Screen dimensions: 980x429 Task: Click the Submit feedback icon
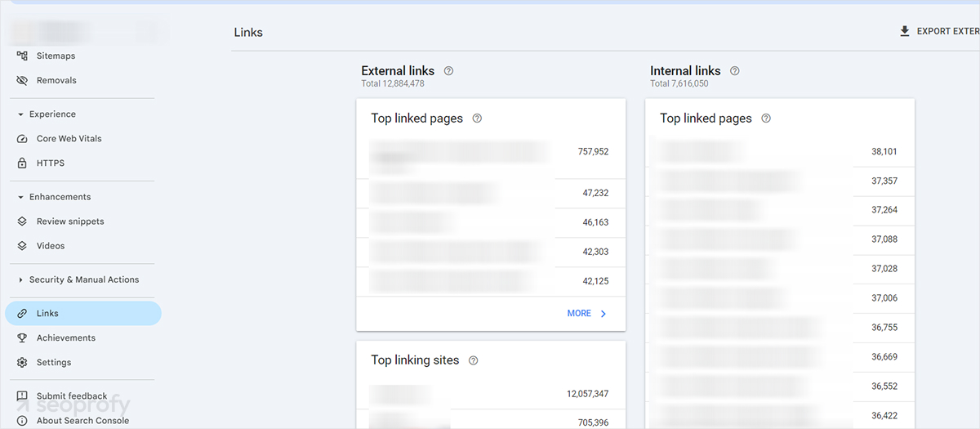click(22, 396)
